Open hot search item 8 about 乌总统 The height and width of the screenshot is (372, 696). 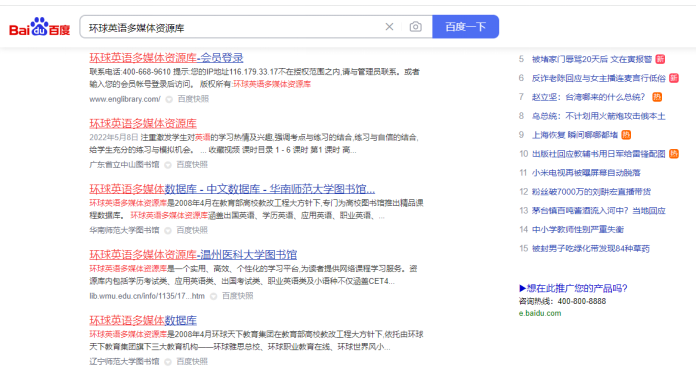click(598, 116)
